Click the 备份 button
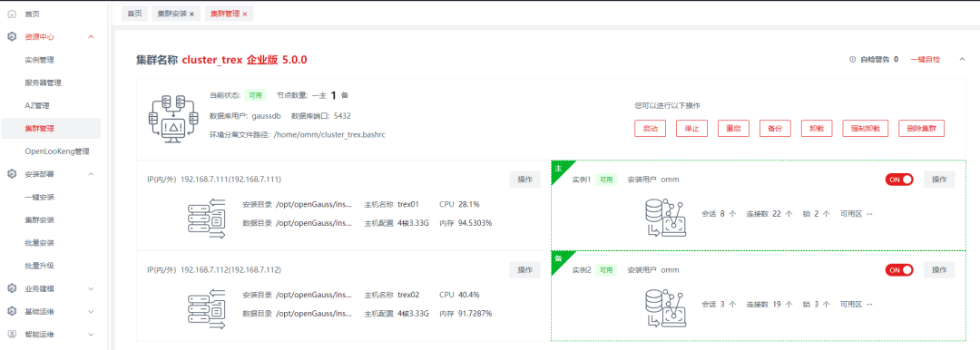 pyautogui.click(x=775, y=128)
